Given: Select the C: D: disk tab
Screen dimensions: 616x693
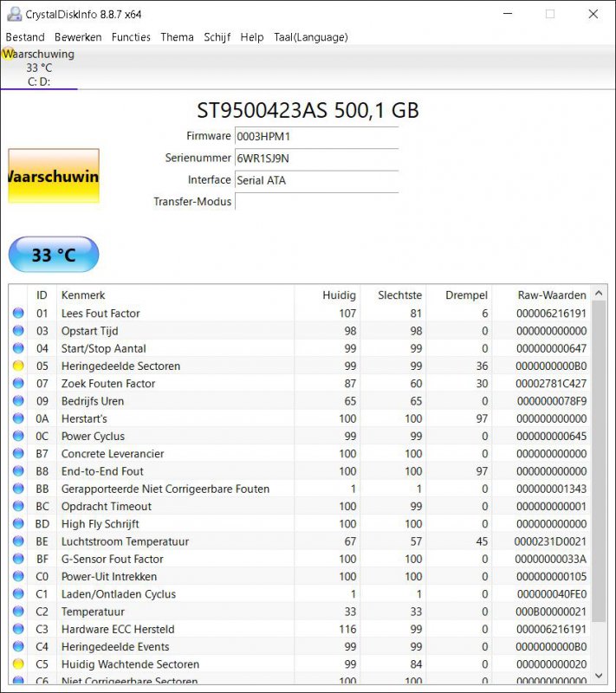Looking at the screenshot, I should (x=39, y=81).
